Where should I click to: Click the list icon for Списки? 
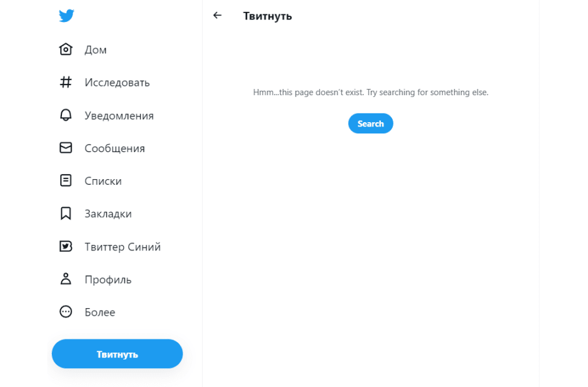[x=66, y=180]
